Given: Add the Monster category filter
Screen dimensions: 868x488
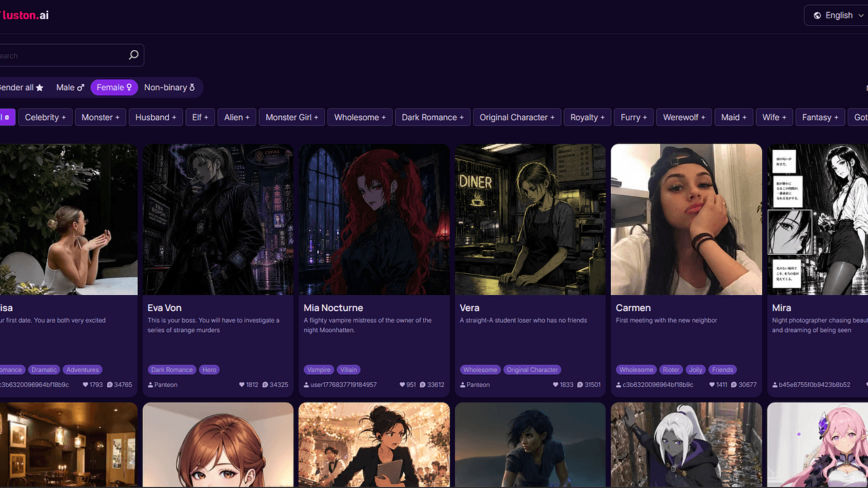Looking at the screenshot, I should (100, 117).
